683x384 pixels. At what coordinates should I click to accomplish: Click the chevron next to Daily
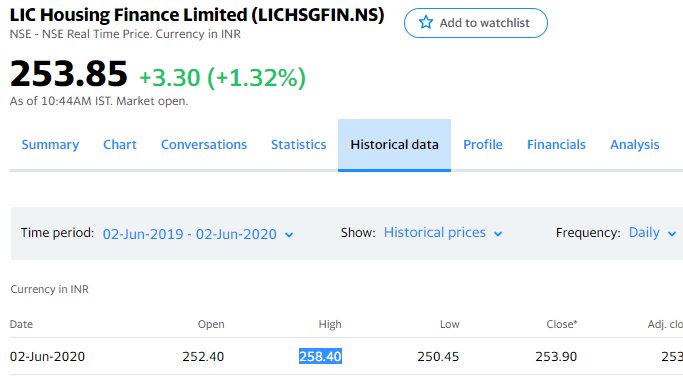(x=672, y=234)
